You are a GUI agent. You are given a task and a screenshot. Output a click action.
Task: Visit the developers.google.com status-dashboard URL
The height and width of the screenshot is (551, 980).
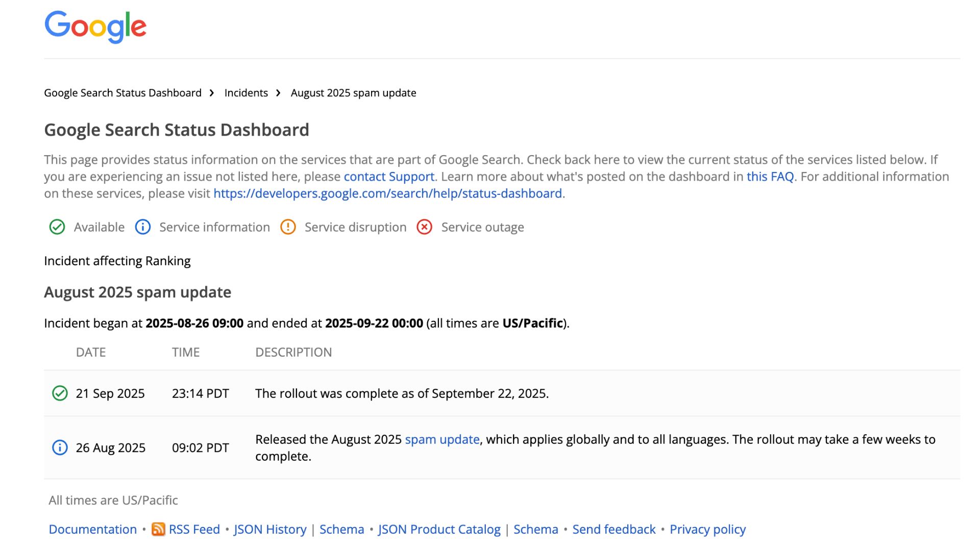click(387, 193)
